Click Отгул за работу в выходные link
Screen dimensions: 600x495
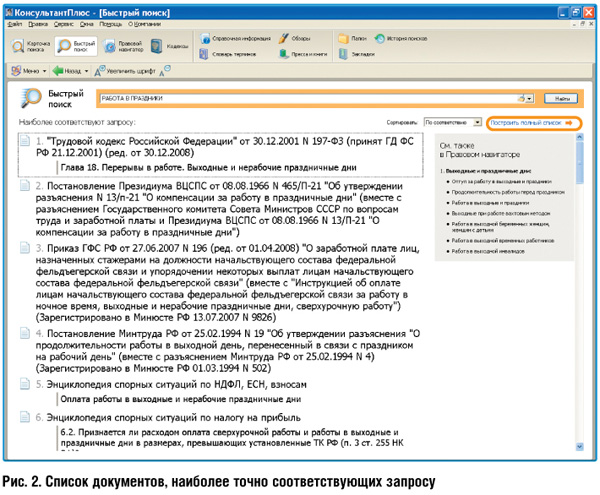point(501,181)
